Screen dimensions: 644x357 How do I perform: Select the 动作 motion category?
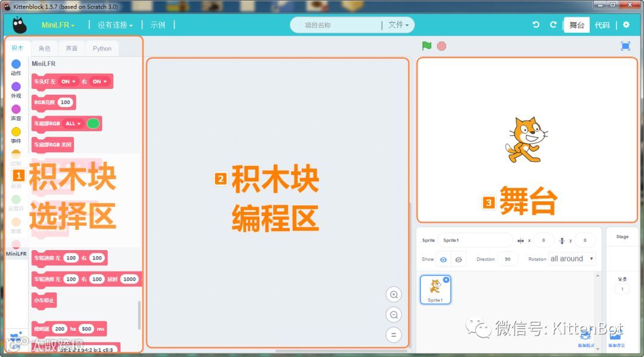(x=16, y=67)
